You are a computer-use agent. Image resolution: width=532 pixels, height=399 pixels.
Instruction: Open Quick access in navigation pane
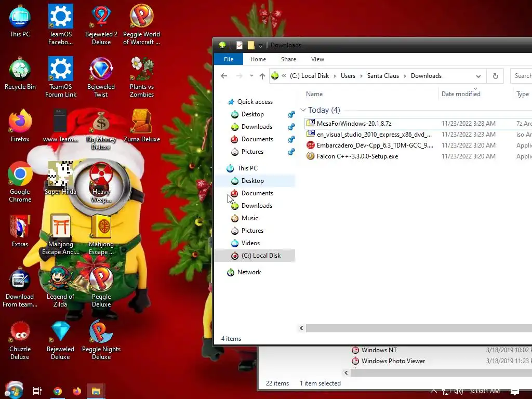[255, 102]
